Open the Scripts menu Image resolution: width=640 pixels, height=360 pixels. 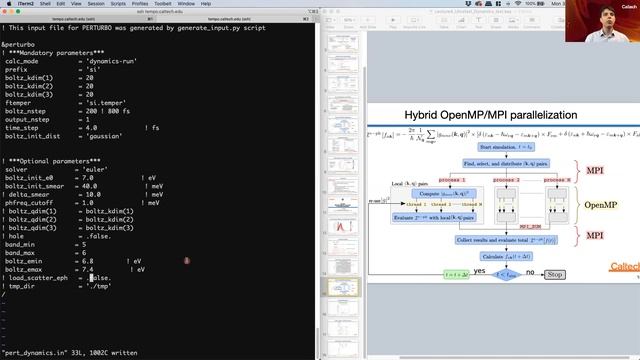(118, 4)
